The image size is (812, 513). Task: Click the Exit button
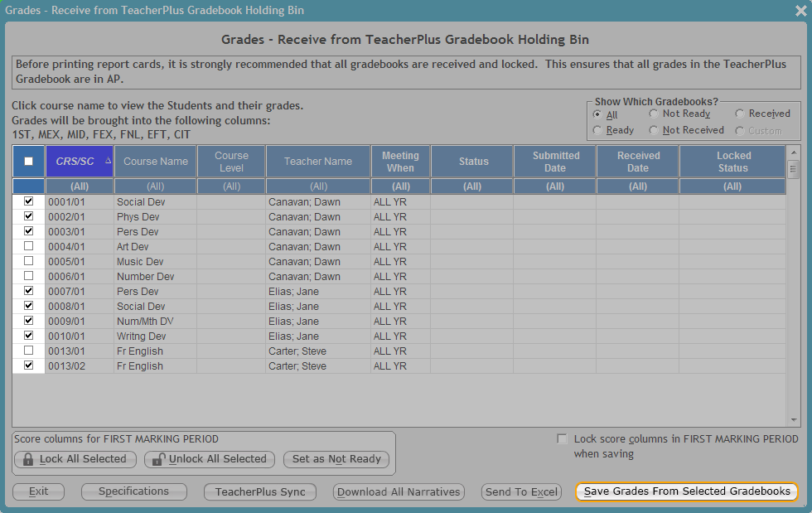coord(38,491)
